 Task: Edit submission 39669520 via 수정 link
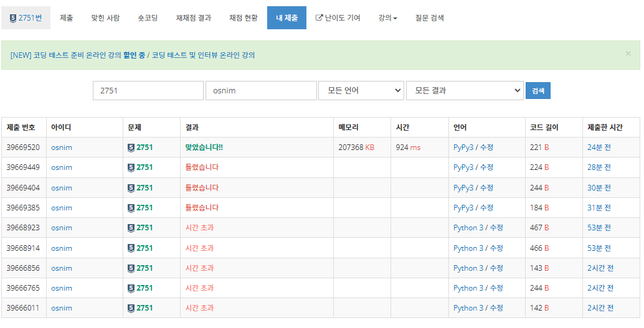tap(486, 147)
